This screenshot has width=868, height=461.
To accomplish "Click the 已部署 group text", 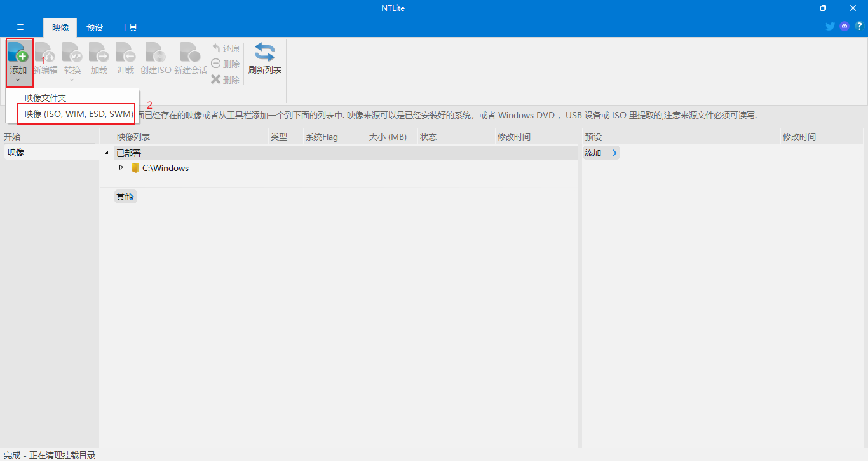I will point(129,153).
